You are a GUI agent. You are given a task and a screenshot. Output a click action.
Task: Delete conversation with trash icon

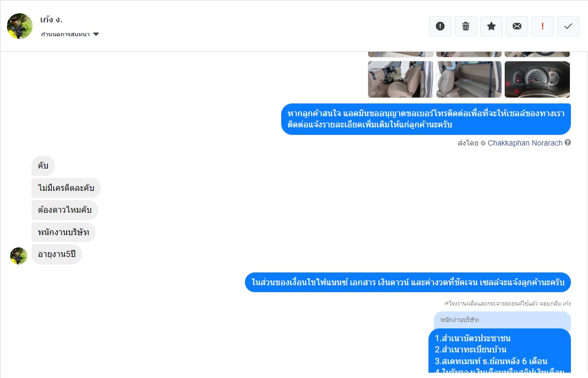(x=466, y=26)
